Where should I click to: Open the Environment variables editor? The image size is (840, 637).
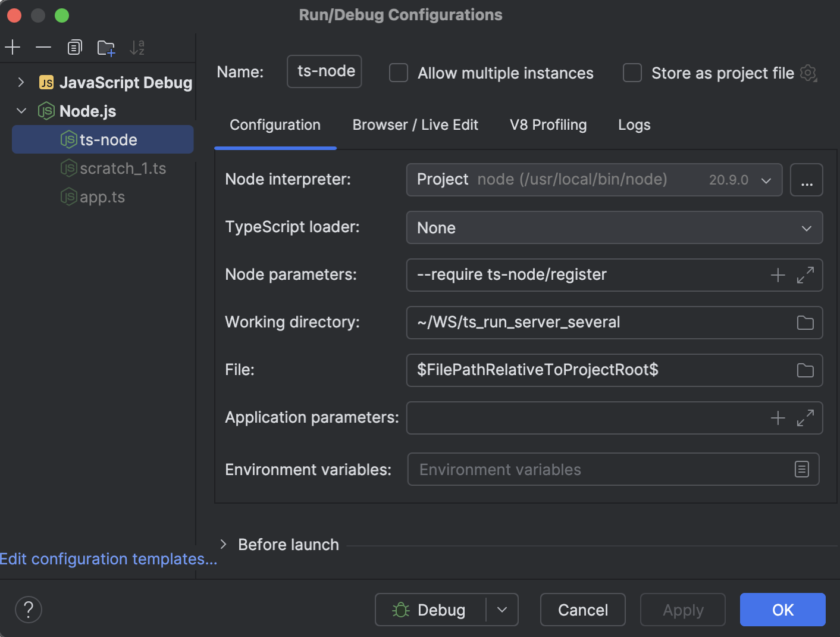[x=801, y=469]
